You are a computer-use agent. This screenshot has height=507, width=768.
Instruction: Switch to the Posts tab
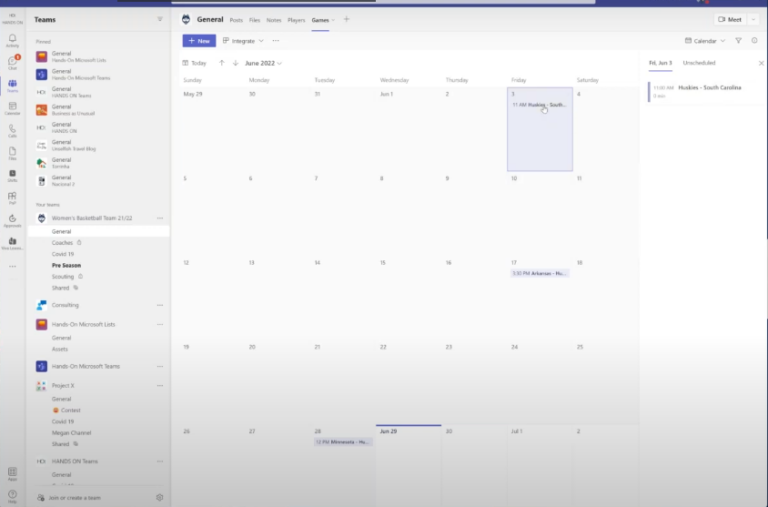236,20
